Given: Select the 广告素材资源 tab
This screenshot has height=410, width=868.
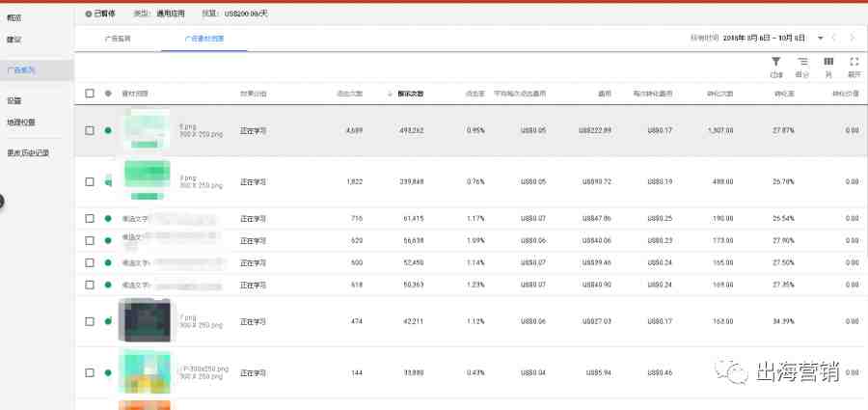Looking at the screenshot, I should 204,39.
